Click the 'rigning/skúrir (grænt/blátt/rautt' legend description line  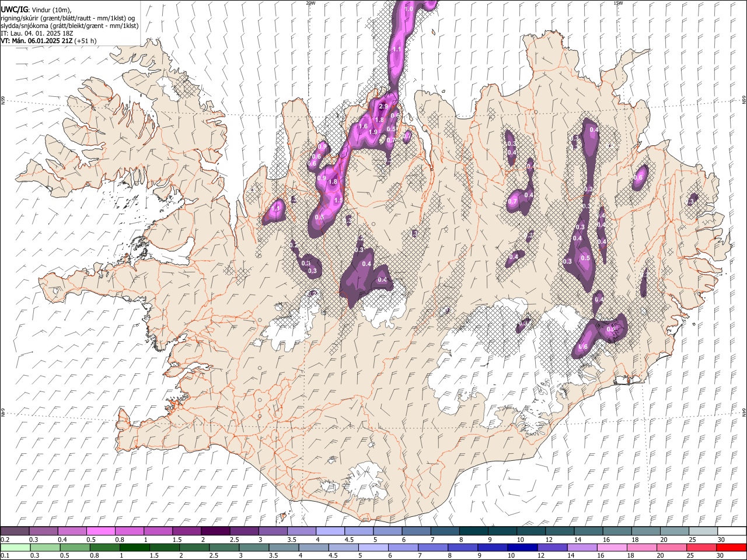tap(68, 18)
